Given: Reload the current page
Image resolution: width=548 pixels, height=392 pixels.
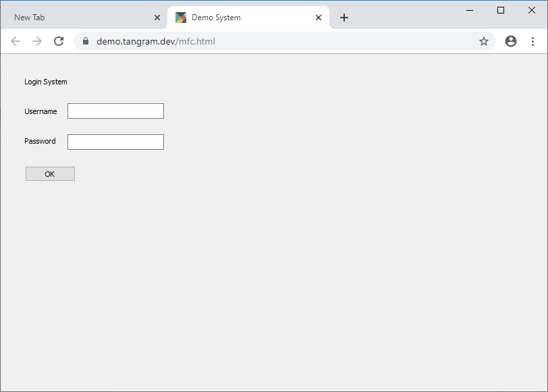Looking at the screenshot, I should 59,41.
